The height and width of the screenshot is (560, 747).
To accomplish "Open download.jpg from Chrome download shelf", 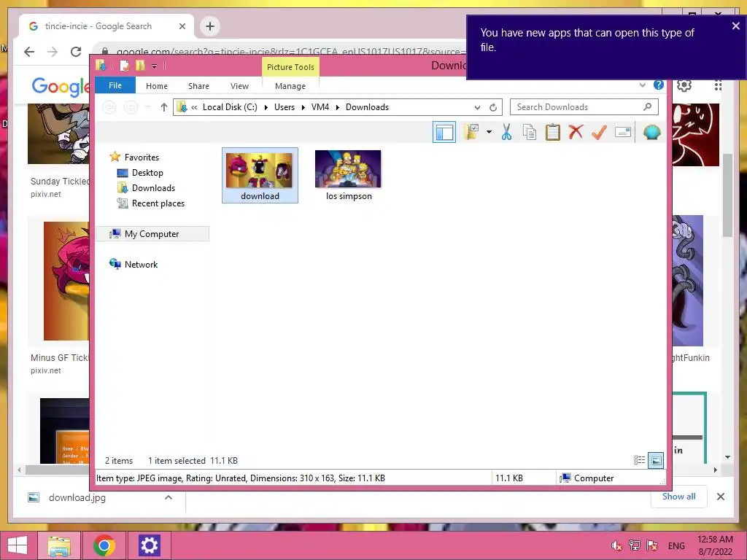I will tap(77, 497).
